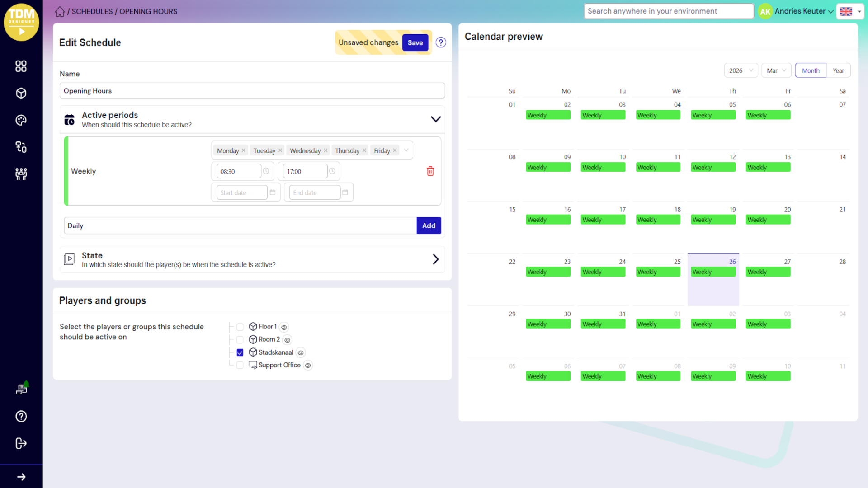
Task: Open the dashboard grid icon in sidebar
Action: (21, 66)
